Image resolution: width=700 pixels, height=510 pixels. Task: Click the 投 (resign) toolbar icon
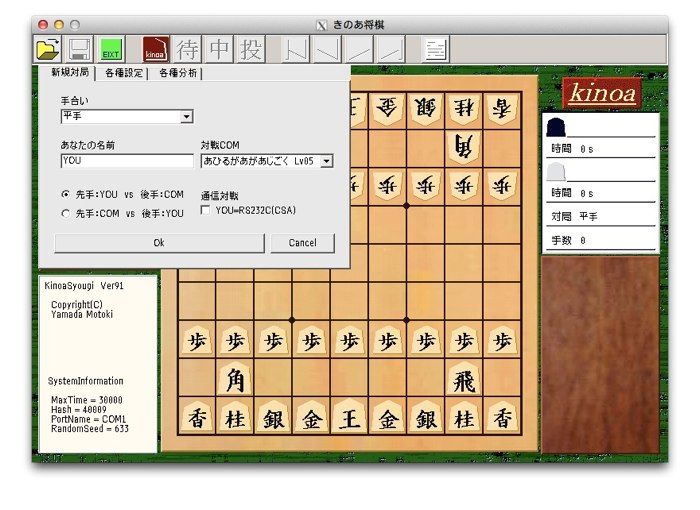pos(250,49)
